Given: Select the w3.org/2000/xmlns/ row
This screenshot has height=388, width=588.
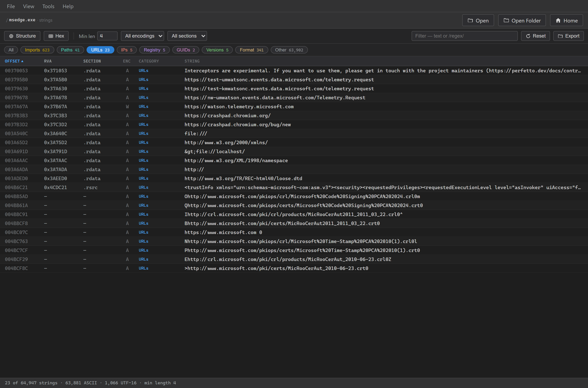Looking at the screenshot, I should [294, 143].
